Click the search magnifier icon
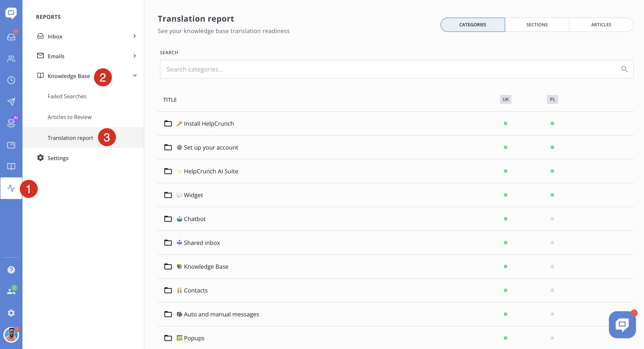Viewport: 644px width, 349px height. pos(624,69)
